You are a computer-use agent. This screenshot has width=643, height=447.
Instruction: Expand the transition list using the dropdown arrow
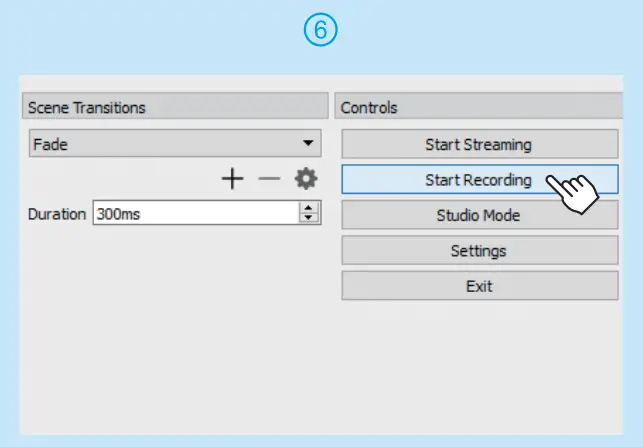click(x=309, y=144)
